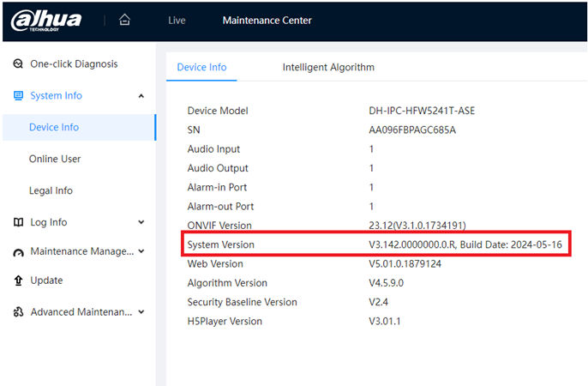Open Maintenance Center in top bar
This screenshot has height=386, width=588.
coord(267,21)
